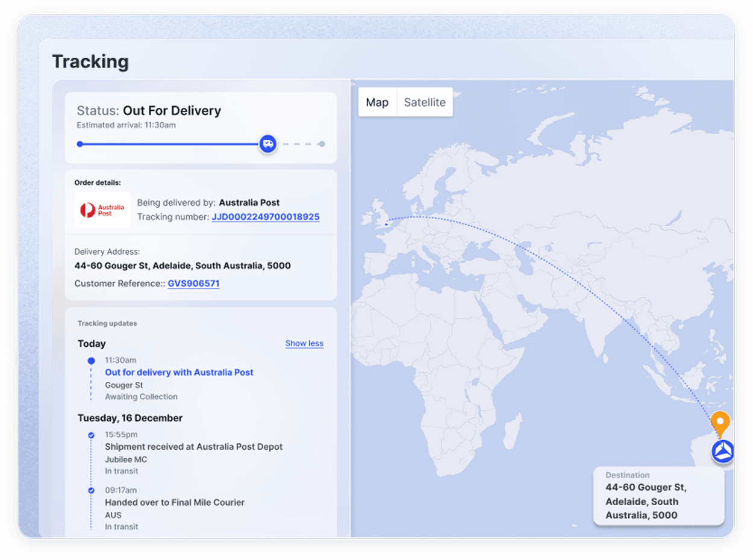Click 'Being delivered by: Australia Post' text
The width and height of the screenshot is (753, 560).
coord(208,203)
